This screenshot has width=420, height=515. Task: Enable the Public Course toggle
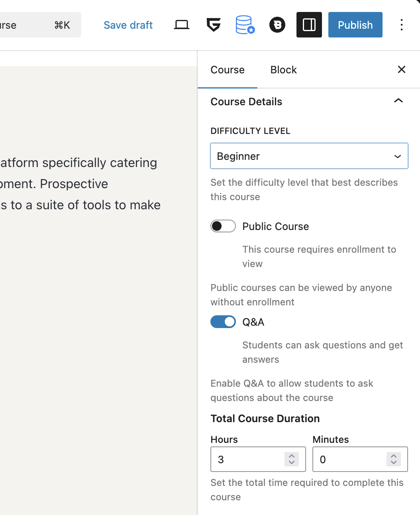(x=223, y=226)
